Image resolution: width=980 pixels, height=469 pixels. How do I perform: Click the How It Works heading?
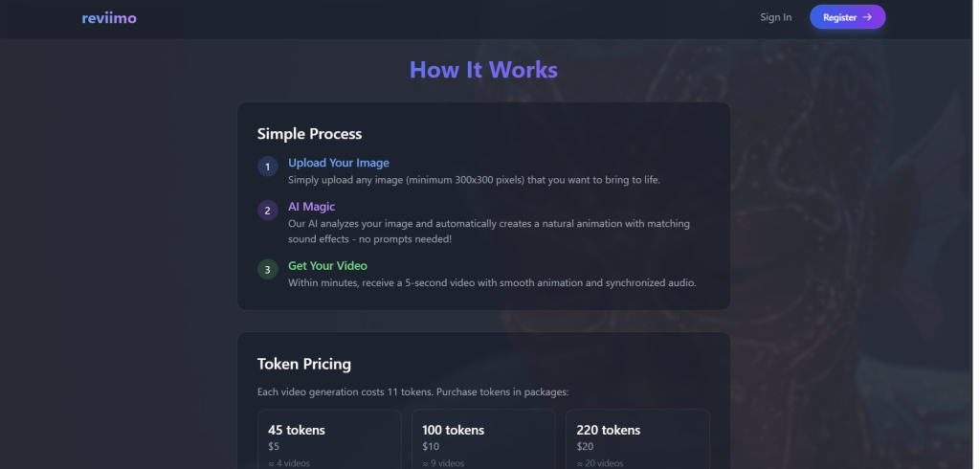coord(483,70)
